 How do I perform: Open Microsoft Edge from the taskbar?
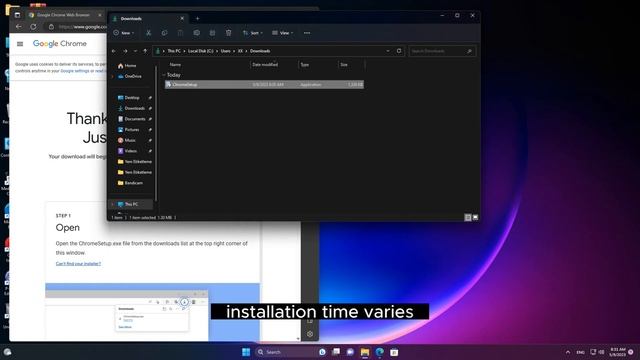click(380, 352)
